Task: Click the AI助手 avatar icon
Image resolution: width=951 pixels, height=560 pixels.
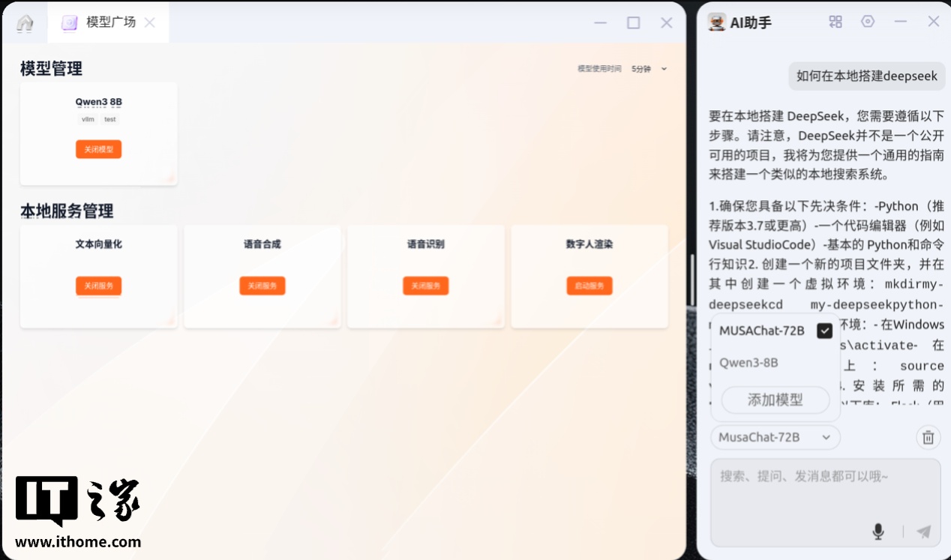Action: coord(717,22)
